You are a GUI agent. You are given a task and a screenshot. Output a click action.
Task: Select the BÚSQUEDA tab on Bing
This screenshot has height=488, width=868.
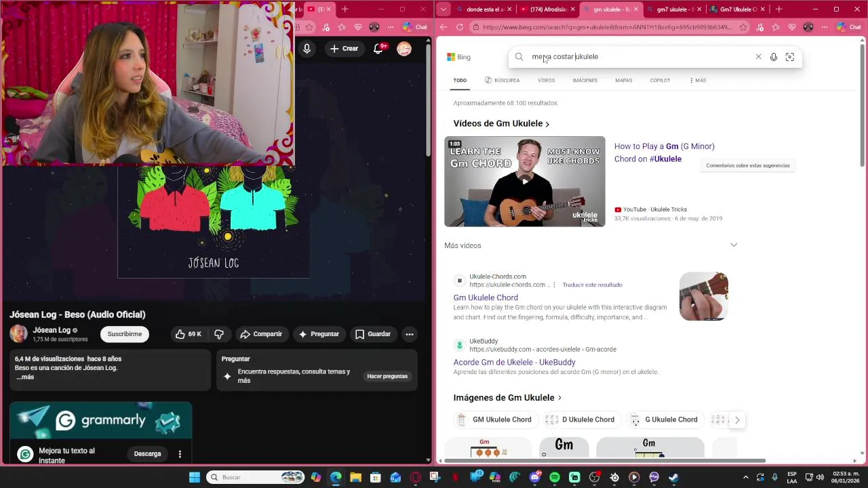tap(502, 81)
